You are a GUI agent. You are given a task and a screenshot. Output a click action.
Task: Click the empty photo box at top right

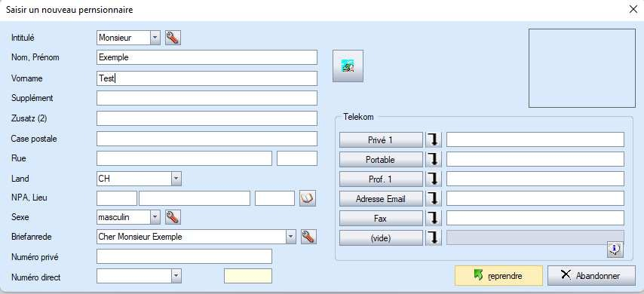tap(582, 68)
